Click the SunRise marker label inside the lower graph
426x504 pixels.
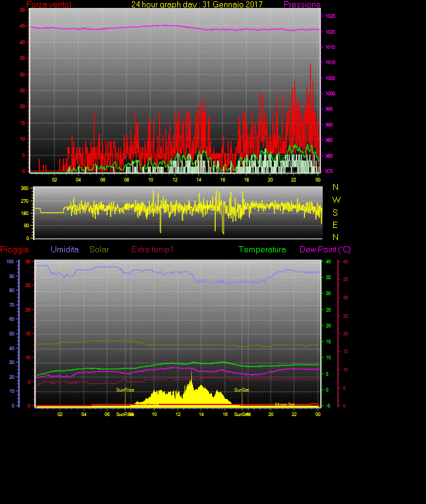coord(125,390)
